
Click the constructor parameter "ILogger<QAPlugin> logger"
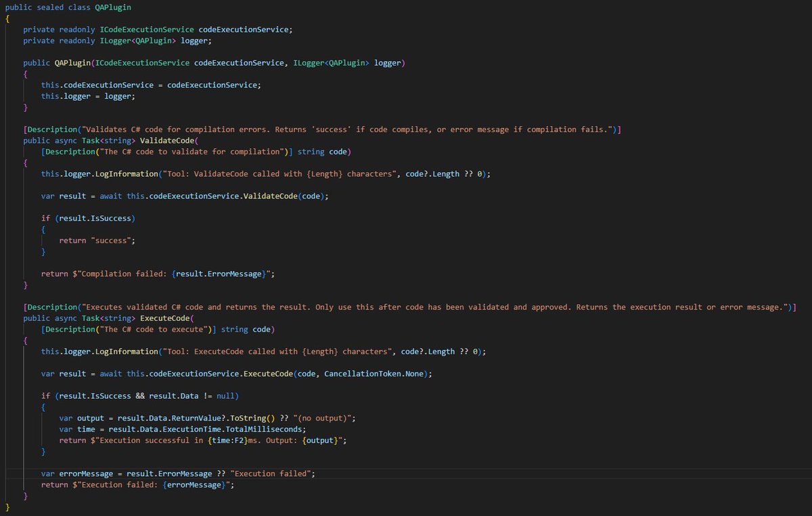coord(347,62)
